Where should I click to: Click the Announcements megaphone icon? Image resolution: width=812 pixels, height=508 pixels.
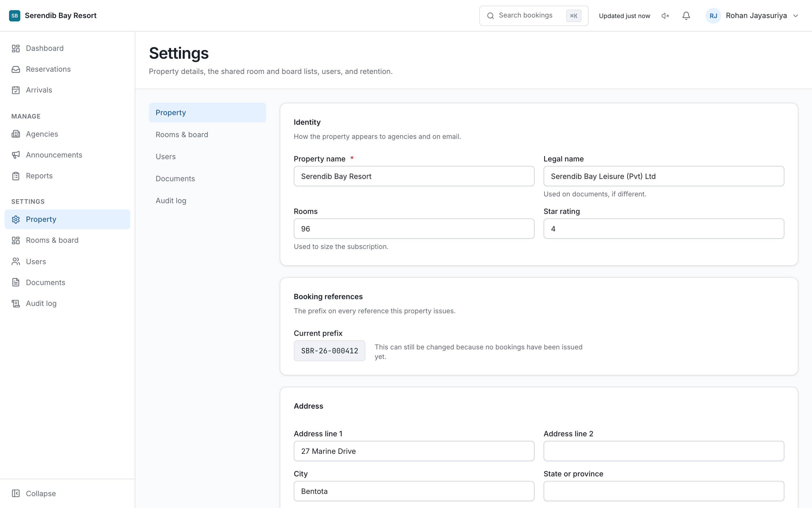click(x=16, y=155)
